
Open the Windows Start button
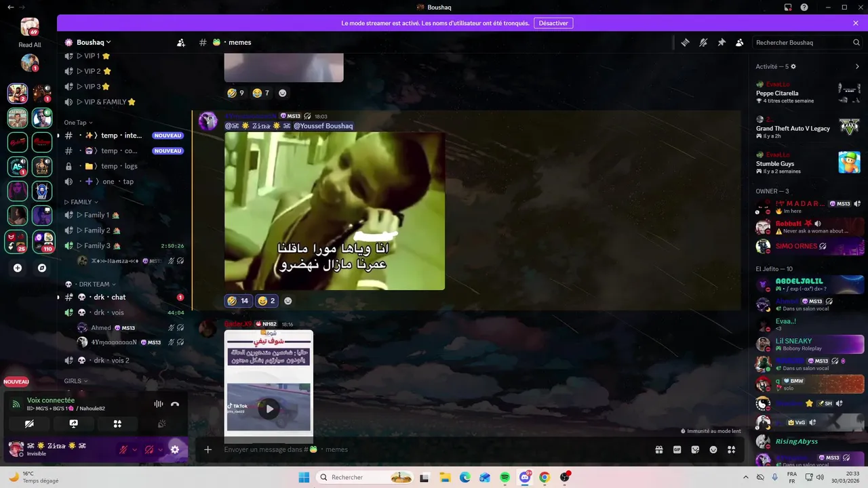pos(304,477)
